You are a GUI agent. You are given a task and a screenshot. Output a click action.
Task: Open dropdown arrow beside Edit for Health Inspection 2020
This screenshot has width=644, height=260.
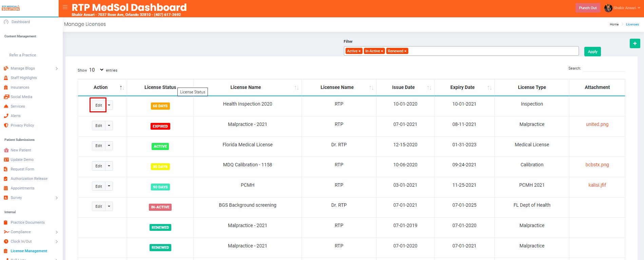tap(109, 105)
